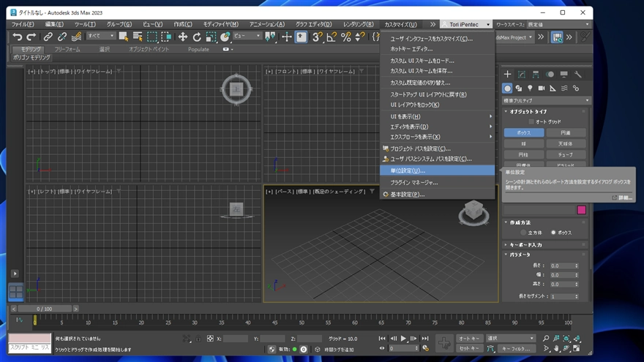
Task: Choose 基本設定(P)... menu entry
Action: [437, 195]
